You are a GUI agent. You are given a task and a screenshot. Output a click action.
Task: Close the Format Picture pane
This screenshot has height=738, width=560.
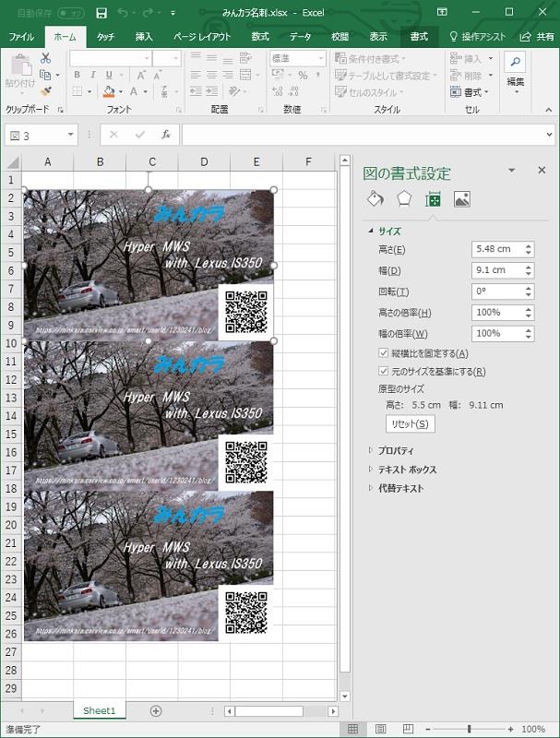542,171
